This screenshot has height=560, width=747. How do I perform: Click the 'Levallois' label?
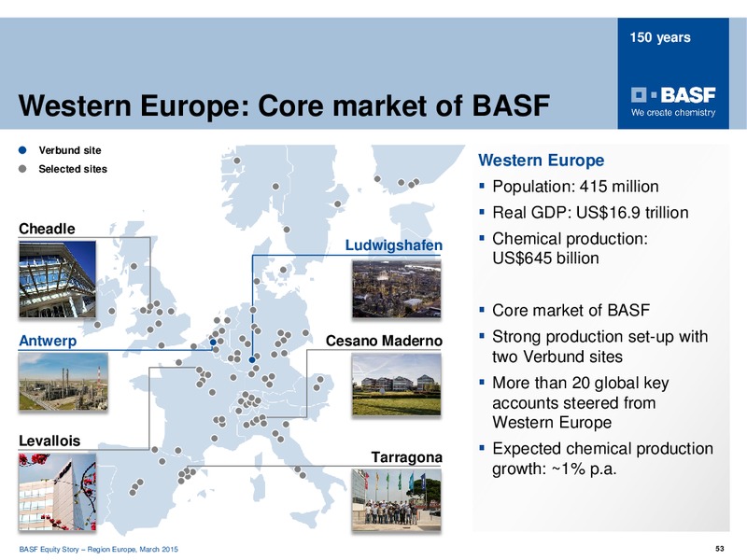pos(49,441)
